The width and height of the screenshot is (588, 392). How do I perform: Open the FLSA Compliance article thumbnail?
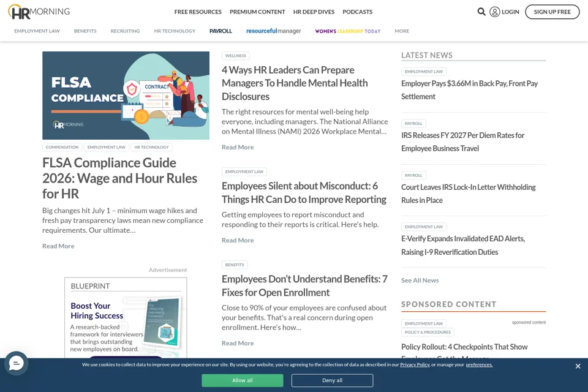pyautogui.click(x=126, y=96)
